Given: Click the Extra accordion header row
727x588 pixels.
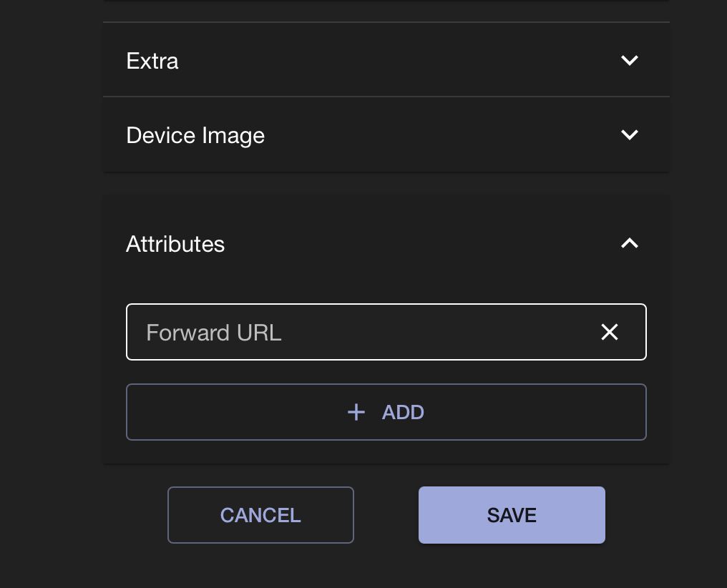Looking at the screenshot, I should [x=386, y=61].
